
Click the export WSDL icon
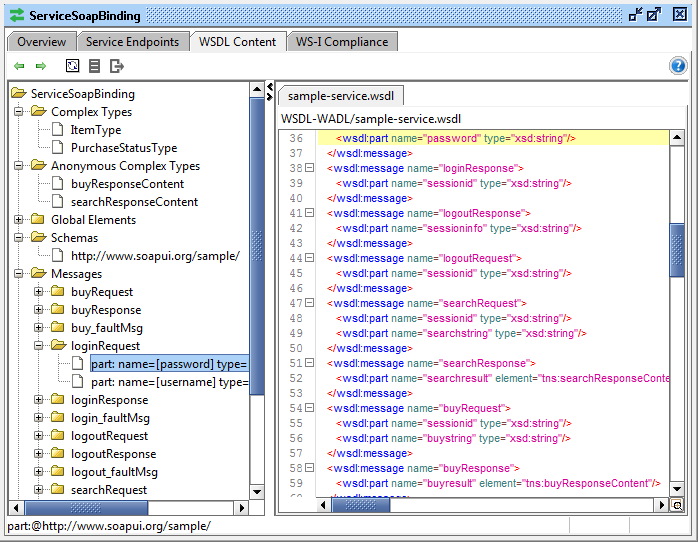pyautogui.click(x=117, y=66)
